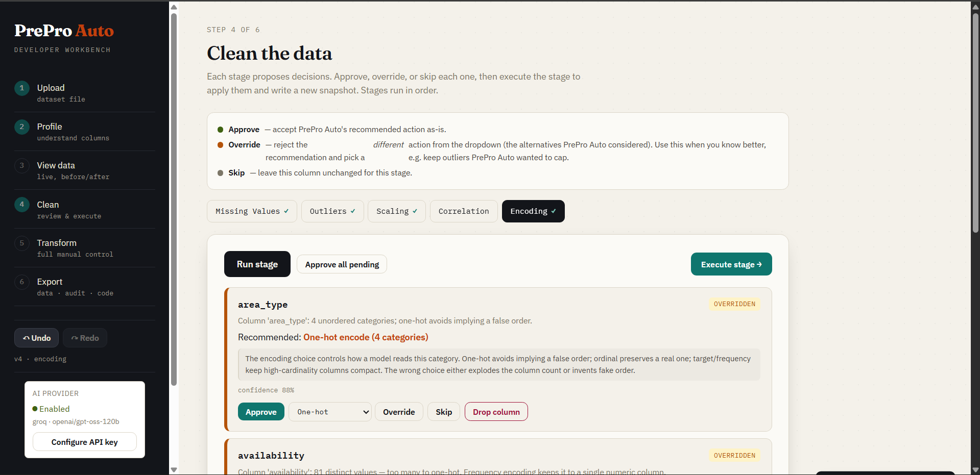Click the availability OVERRIDDEN badge
The width and height of the screenshot is (980, 475).
(734, 456)
